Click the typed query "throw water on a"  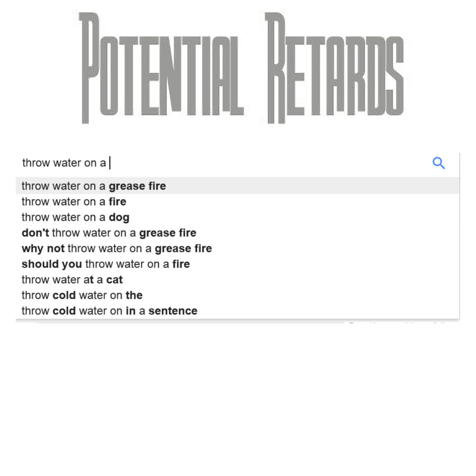point(64,163)
